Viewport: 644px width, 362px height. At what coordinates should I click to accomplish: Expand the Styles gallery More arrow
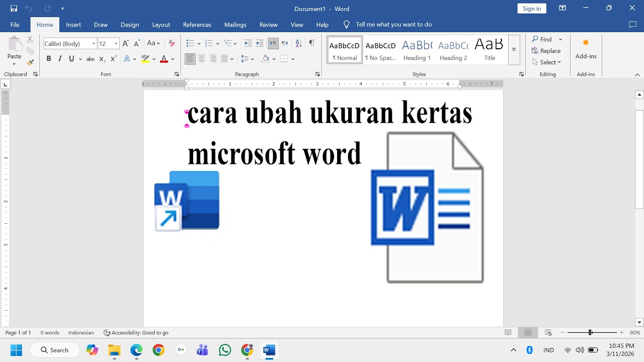tap(514, 50)
